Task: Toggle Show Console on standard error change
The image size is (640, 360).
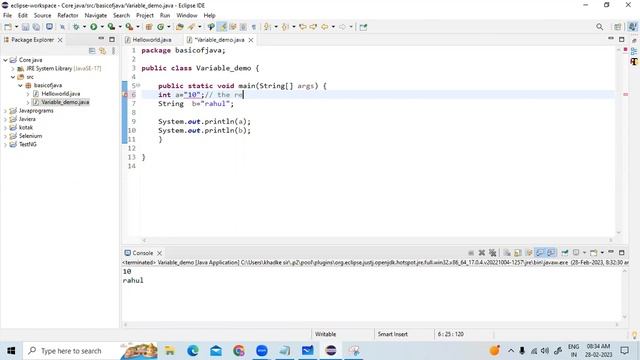Action: pyautogui.click(x=551, y=253)
